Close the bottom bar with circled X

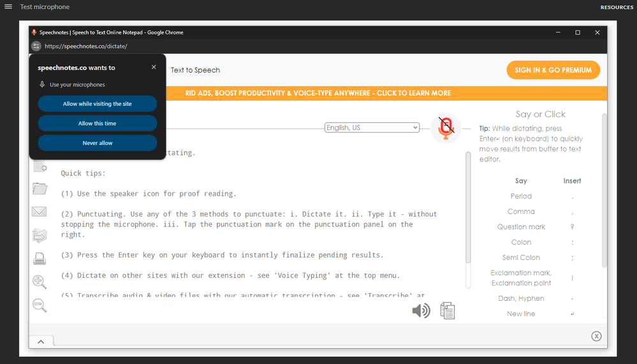click(x=596, y=336)
